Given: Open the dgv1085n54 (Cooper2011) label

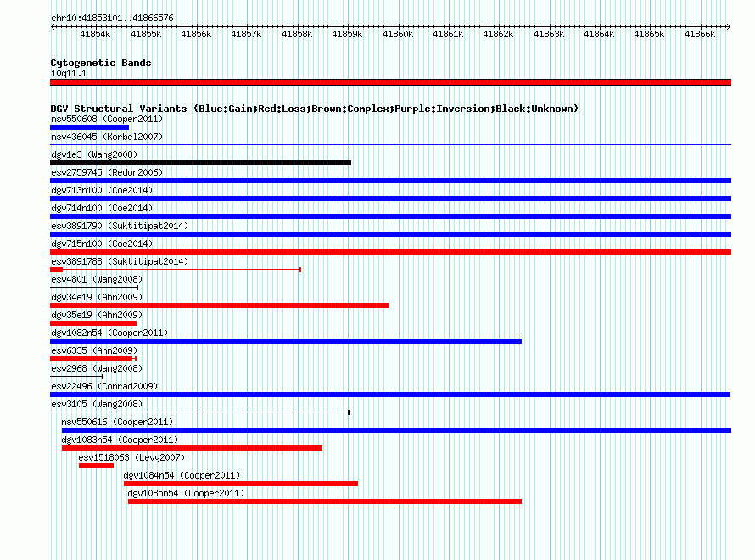Looking at the screenshot, I should click(x=186, y=493).
